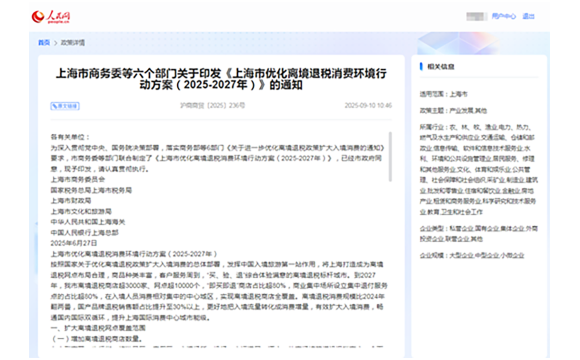Click the line 国家税务总局上海市税务局
This screenshot has height=360, width=580.
click(x=91, y=190)
